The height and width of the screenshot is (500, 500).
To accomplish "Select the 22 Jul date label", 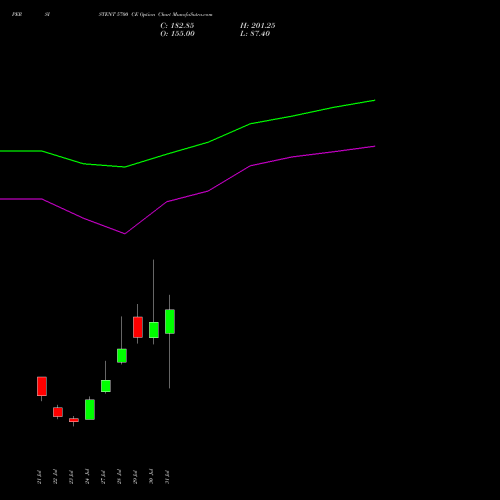I will pyautogui.click(x=55, y=477).
